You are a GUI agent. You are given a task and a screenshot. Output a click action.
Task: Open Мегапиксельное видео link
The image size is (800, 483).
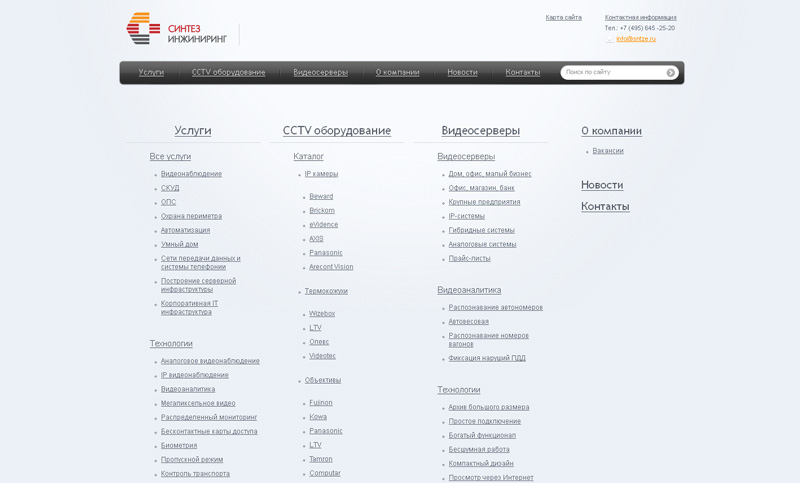(198, 403)
